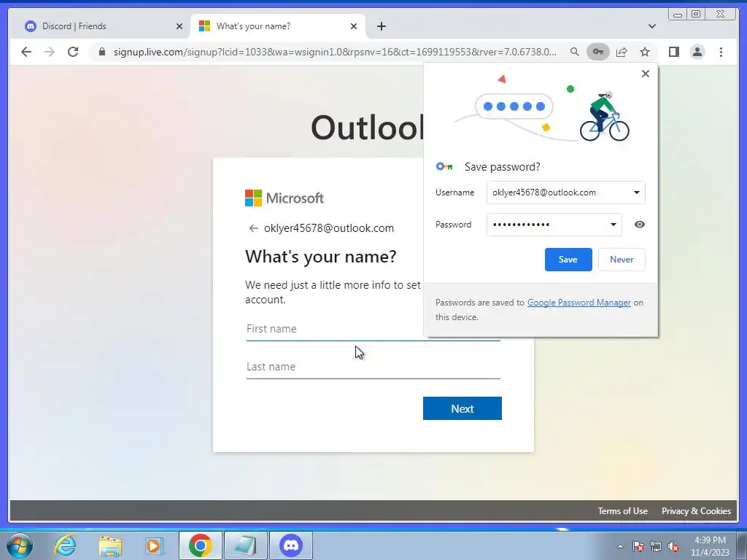
Task: Open Windows Explorer folder in taskbar
Action: 110,545
